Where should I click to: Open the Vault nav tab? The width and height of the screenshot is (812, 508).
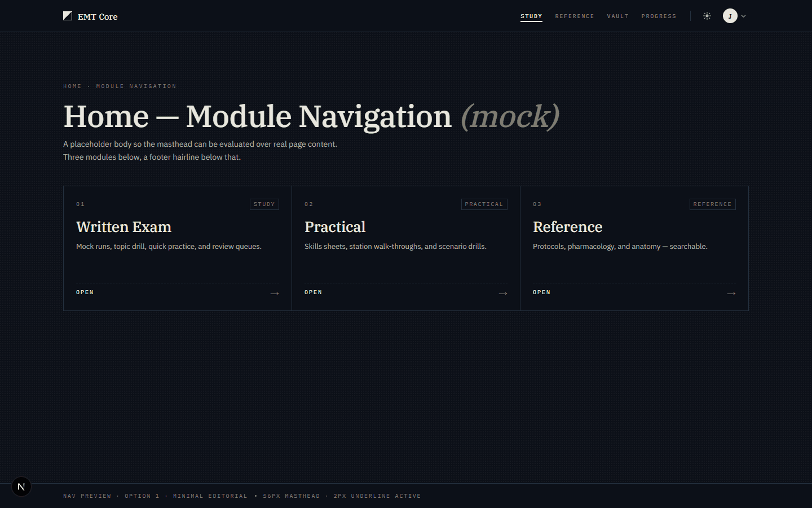click(x=617, y=16)
